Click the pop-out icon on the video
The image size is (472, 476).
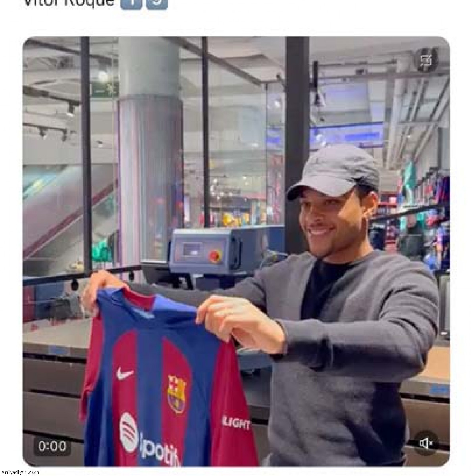[426, 60]
